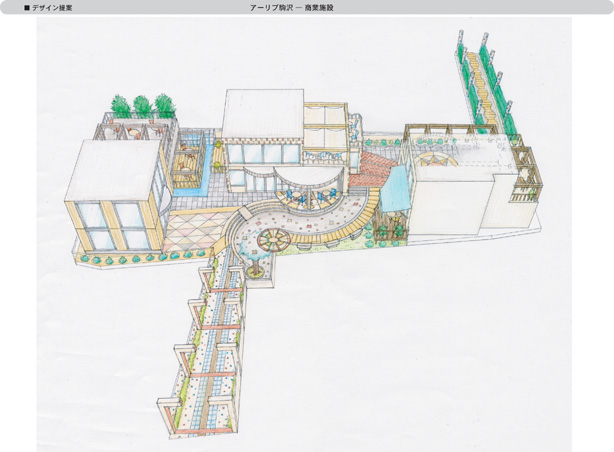The height and width of the screenshot is (452, 614).
Task: Click the three green rooftop trees
Action: pyautogui.click(x=142, y=105)
